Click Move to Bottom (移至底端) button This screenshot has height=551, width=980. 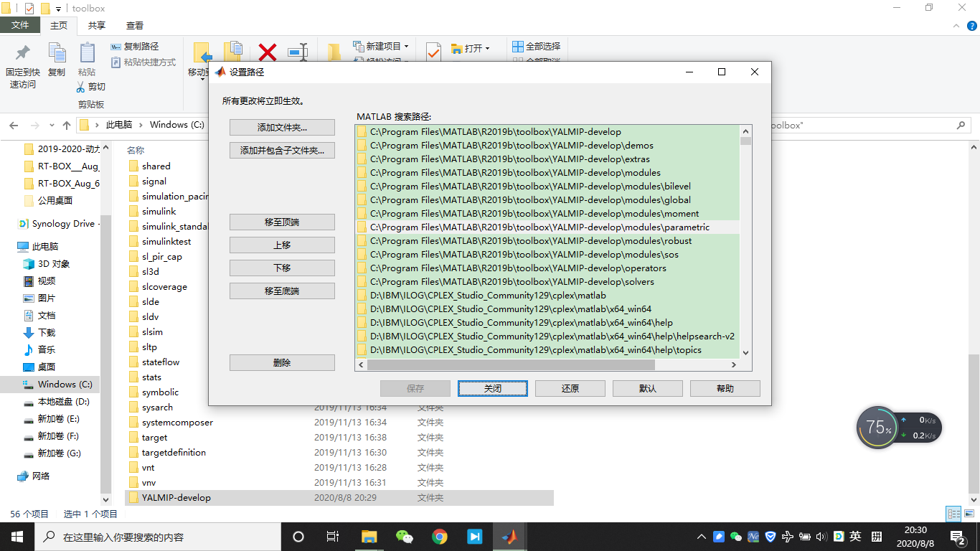coord(282,291)
